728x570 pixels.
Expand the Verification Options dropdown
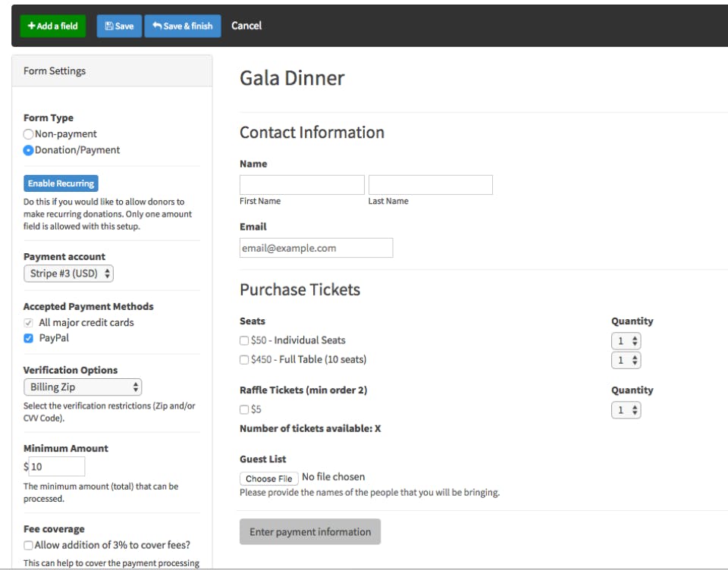(83, 387)
